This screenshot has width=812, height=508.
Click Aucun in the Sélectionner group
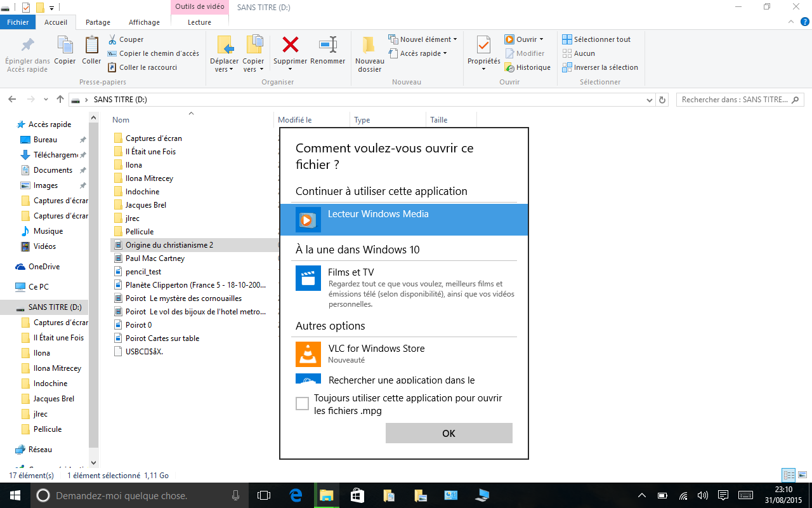click(579, 53)
